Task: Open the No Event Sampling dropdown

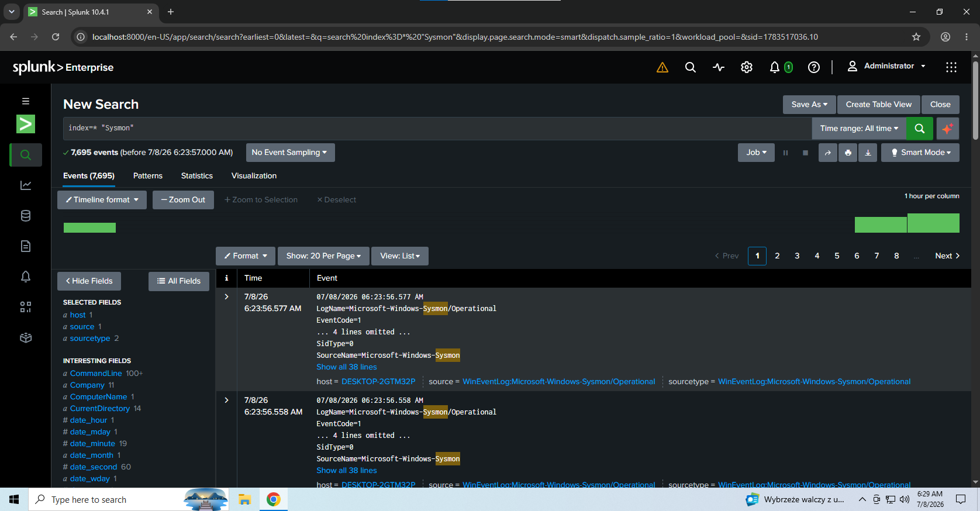Action: (290, 153)
